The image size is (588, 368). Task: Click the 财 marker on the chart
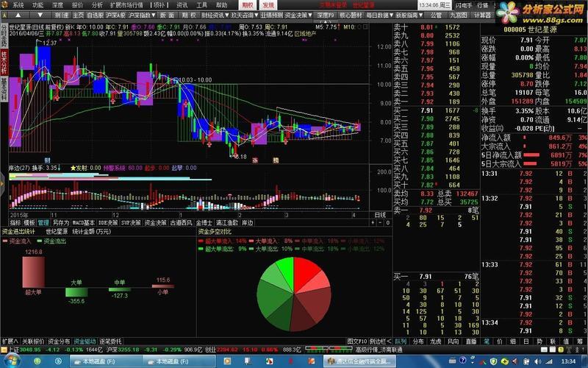click(47, 160)
